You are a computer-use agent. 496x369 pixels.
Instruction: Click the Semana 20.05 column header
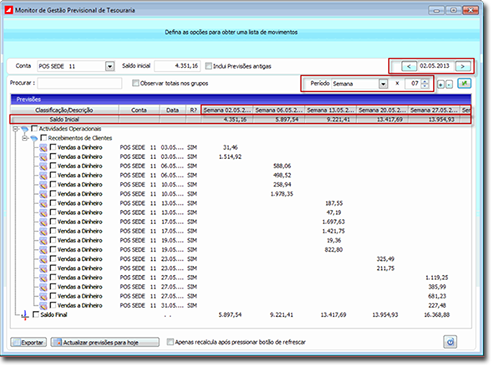click(382, 110)
